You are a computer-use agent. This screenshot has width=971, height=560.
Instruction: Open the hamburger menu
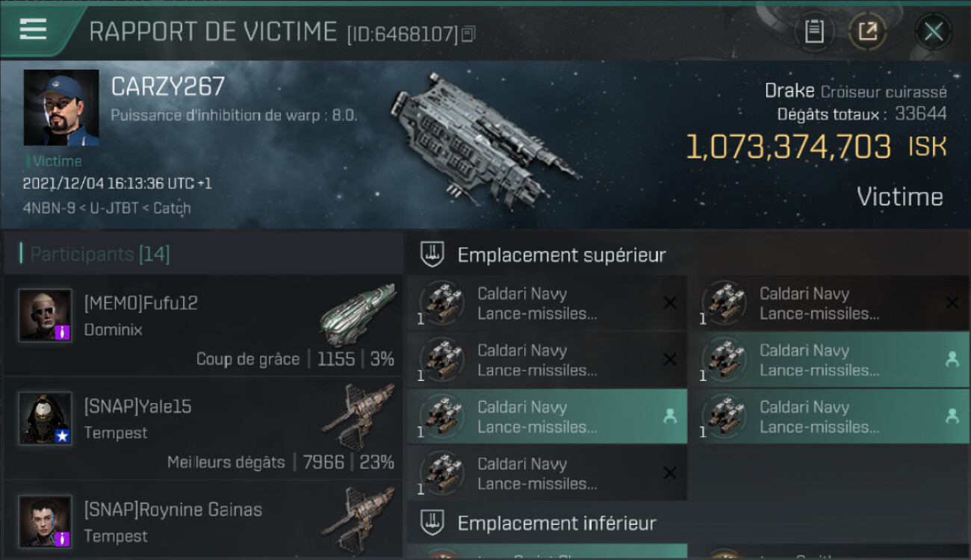(x=34, y=30)
